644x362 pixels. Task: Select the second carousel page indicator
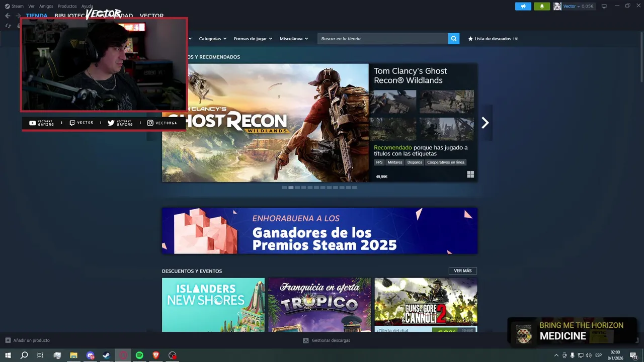(x=291, y=188)
